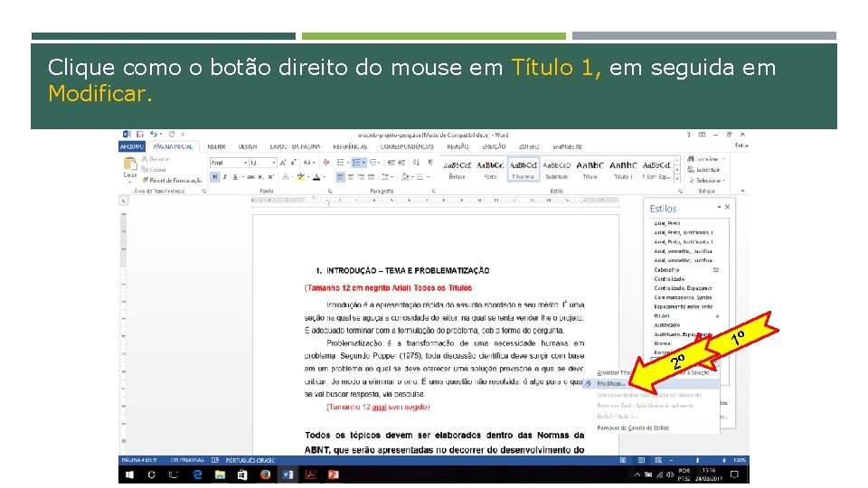Toggle italic formatting
The height and width of the screenshot is (488, 868).
[x=225, y=177]
